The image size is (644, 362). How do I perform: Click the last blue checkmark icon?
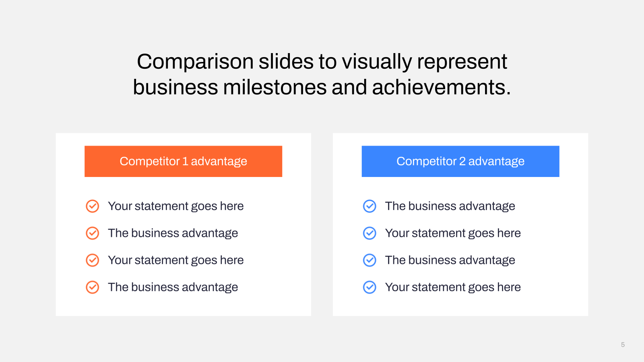click(369, 287)
